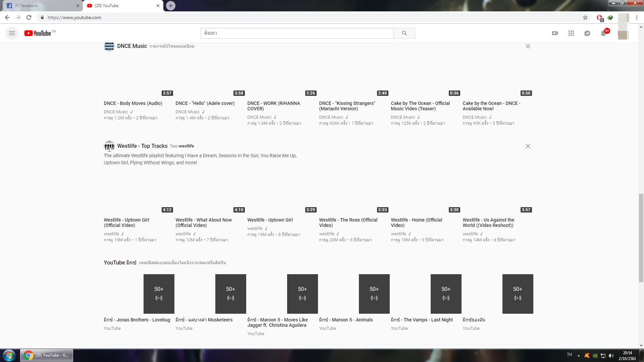The image size is (644, 362).
Task: Click the page vertical scrollbar thumb
Action: click(x=641, y=238)
